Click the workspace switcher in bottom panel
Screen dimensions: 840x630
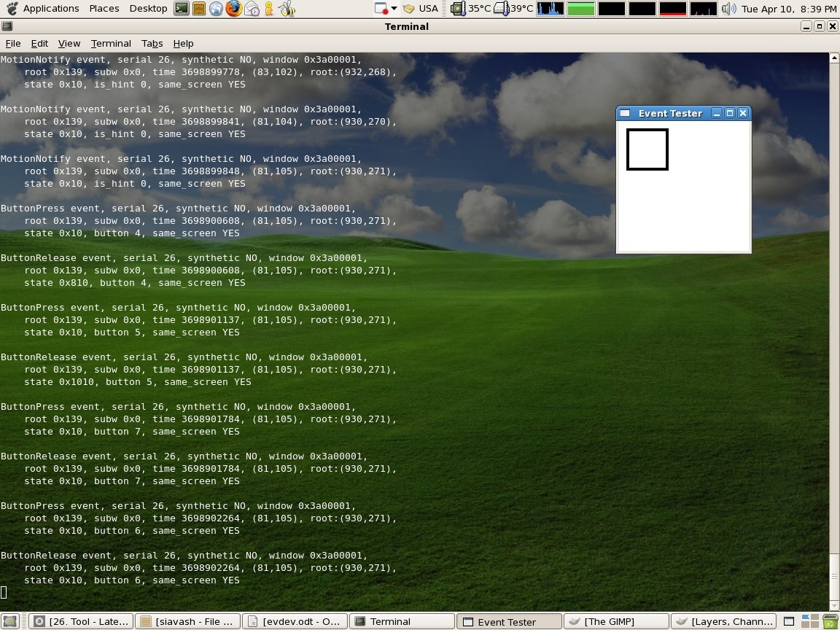(809, 621)
